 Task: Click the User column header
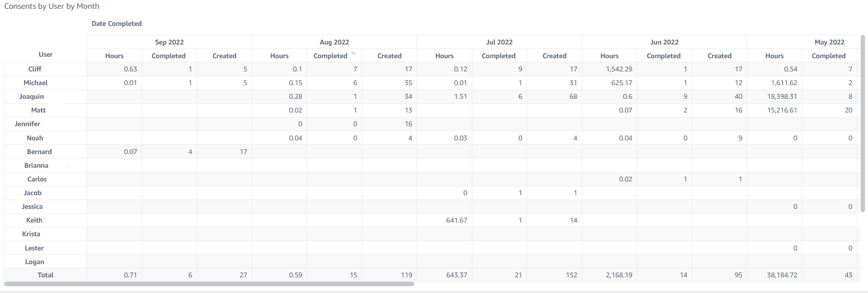tap(45, 54)
